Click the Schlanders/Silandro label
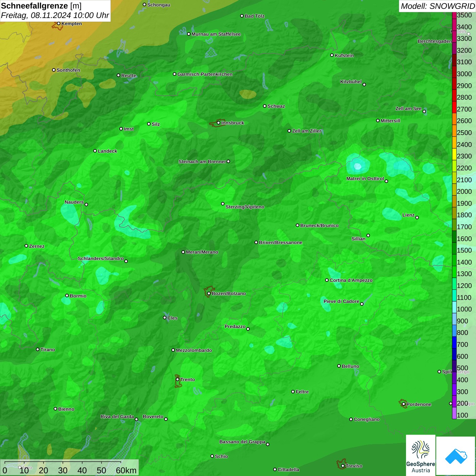This screenshot has width=476, height=476. click(101, 258)
